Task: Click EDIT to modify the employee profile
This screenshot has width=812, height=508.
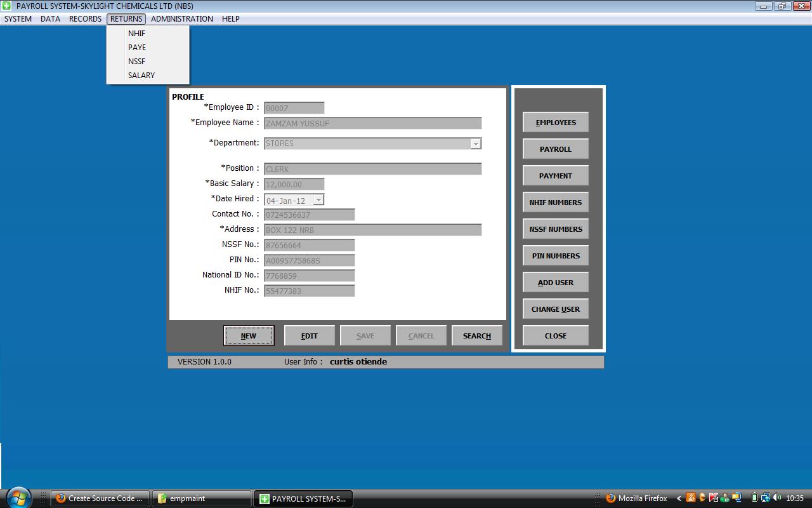Action: [310, 335]
